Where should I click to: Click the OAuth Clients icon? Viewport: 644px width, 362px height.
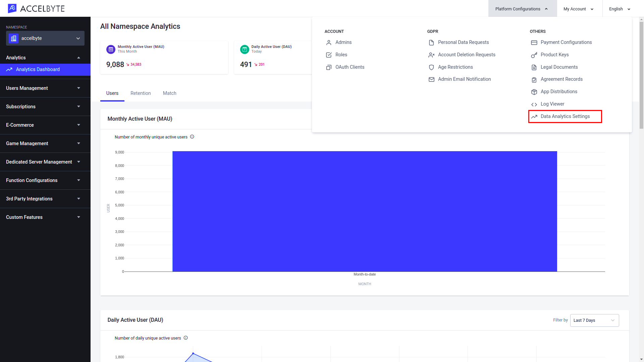coord(329,67)
